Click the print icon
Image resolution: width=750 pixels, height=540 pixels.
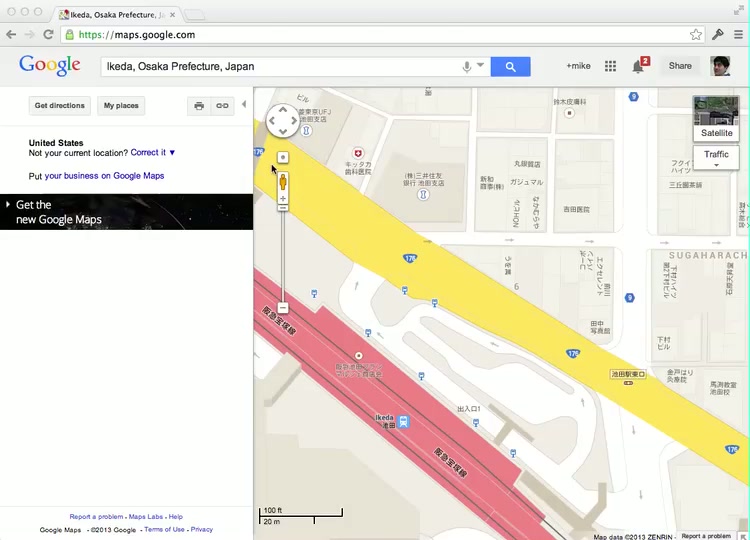click(199, 105)
